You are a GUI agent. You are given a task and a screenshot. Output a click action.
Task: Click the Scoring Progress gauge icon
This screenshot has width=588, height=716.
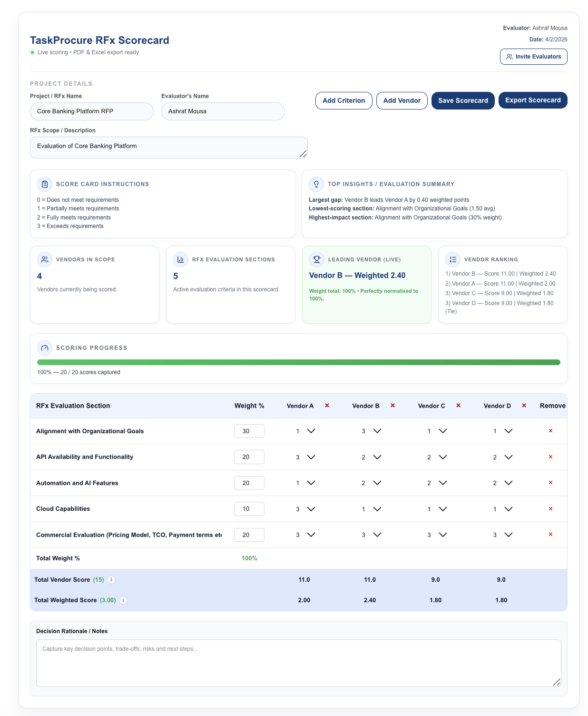coord(45,348)
